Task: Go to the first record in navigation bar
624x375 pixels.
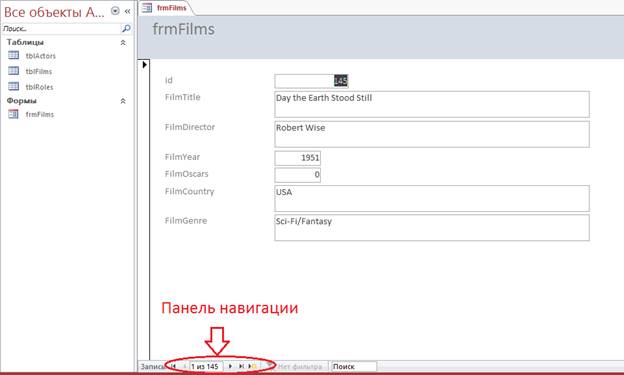Action: pyautogui.click(x=173, y=366)
